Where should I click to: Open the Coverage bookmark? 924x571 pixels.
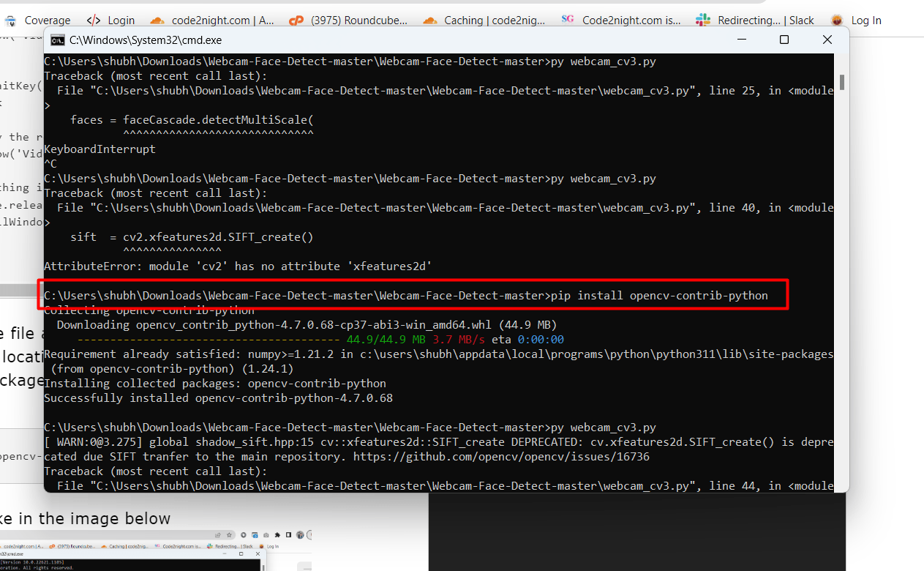click(46, 20)
